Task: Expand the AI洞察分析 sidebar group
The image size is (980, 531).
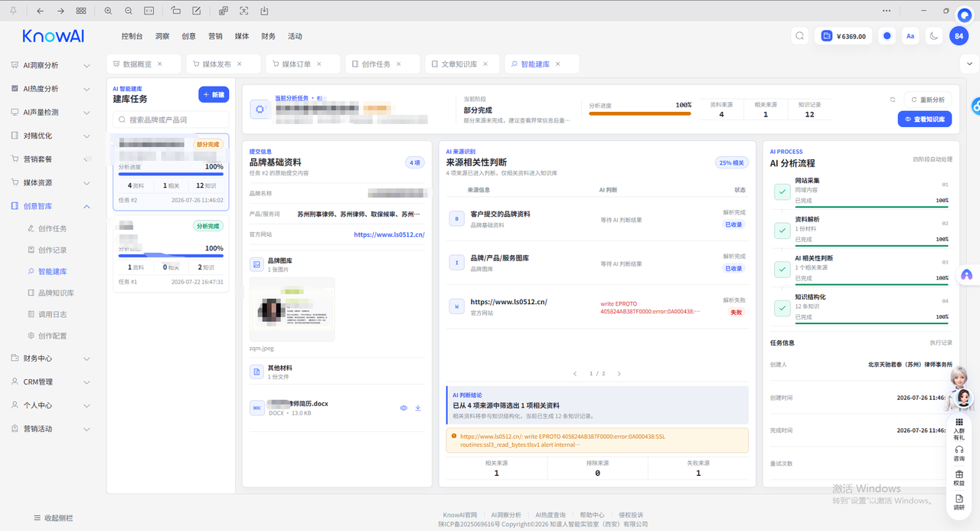Action: [50, 65]
